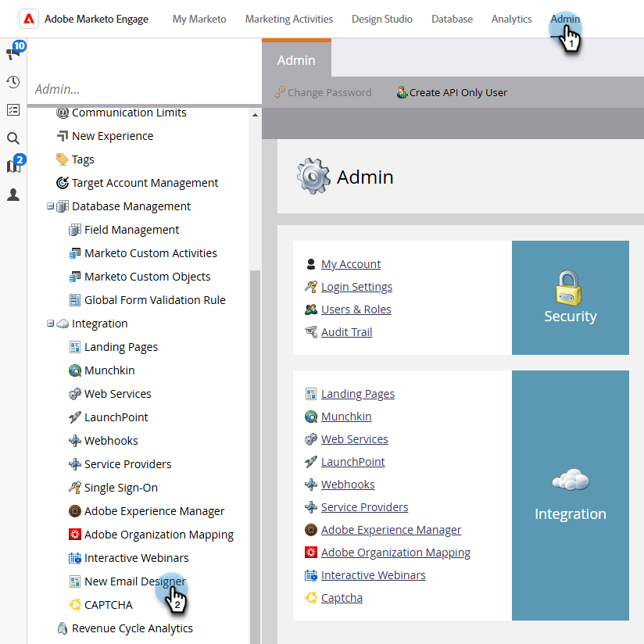This screenshot has height=644, width=644.
Task: Click the search magnifier sidebar icon
Action: coord(13,138)
